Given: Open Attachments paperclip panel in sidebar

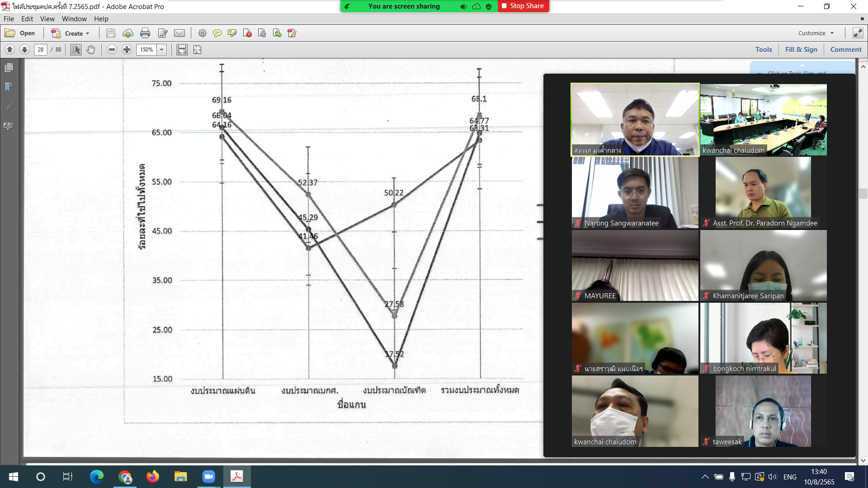Looking at the screenshot, I should (9, 107).
